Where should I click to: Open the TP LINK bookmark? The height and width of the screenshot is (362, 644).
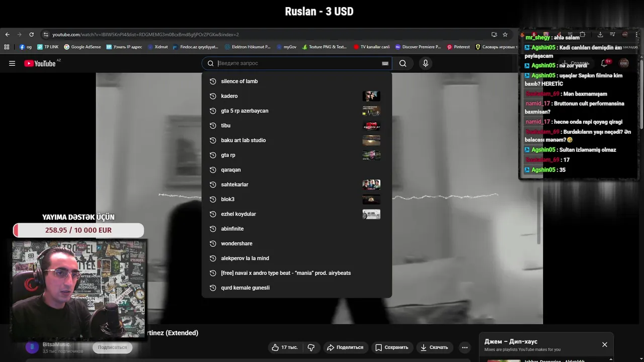click(x=48, y=47)
